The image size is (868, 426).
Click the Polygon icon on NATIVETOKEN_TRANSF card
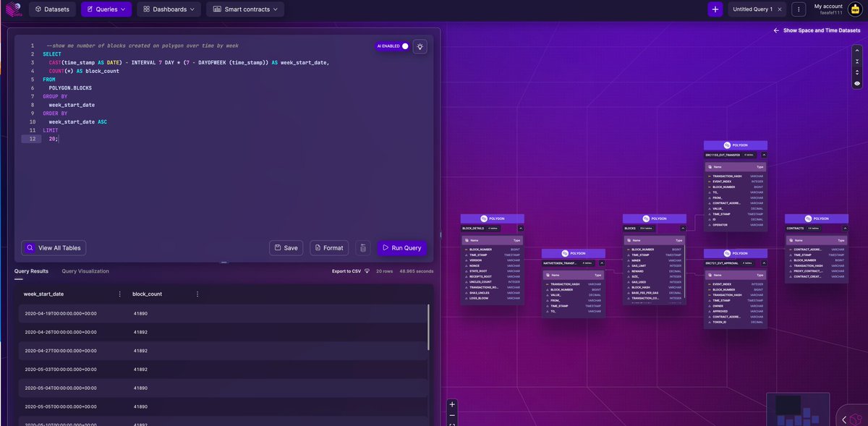[x=566, y=254]
